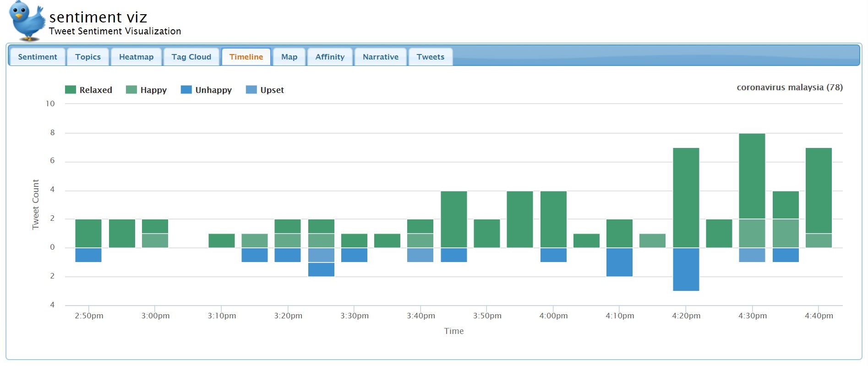Switch to the Tag Cloud tab
868x366 pixels.
191,57
